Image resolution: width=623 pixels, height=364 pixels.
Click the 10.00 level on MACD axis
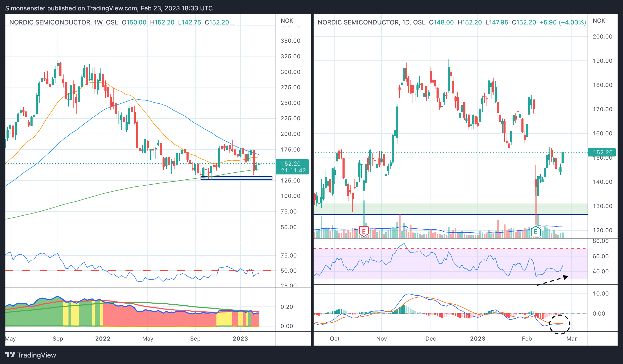coord(601,294)
